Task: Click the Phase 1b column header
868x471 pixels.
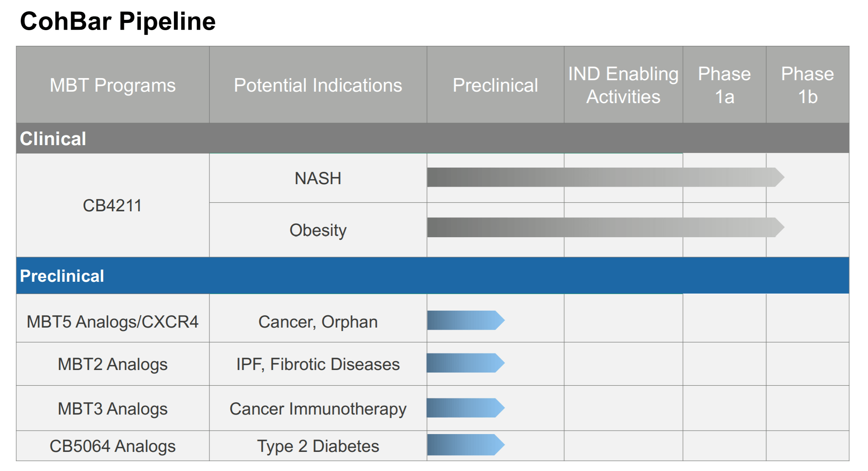Action: pos(807,85)
